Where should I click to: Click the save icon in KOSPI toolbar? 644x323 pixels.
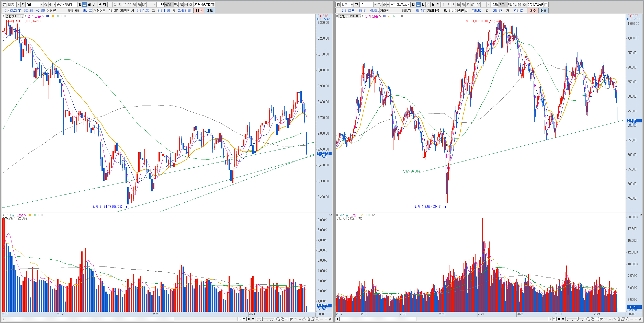186,5
